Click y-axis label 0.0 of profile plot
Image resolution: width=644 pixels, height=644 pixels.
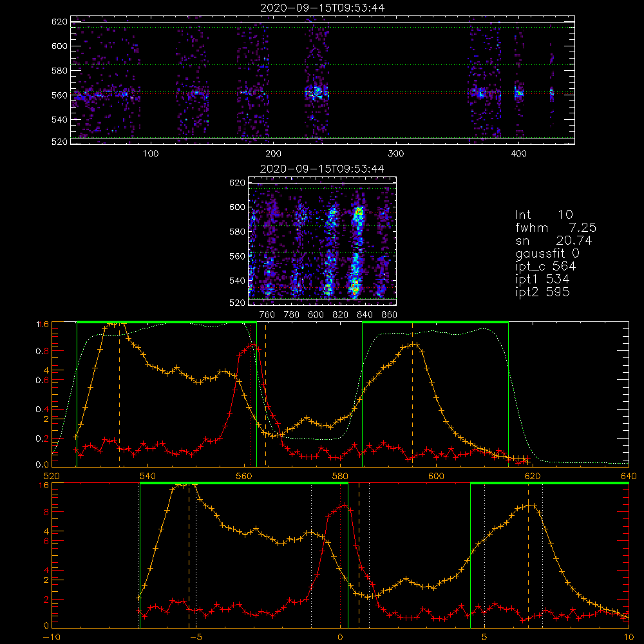pos(43,465)
